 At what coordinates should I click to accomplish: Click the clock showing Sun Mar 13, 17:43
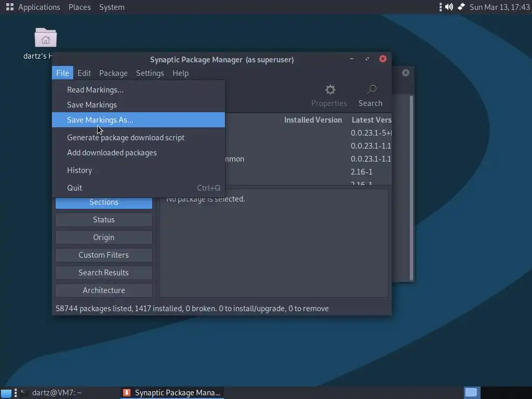(499, 7)
